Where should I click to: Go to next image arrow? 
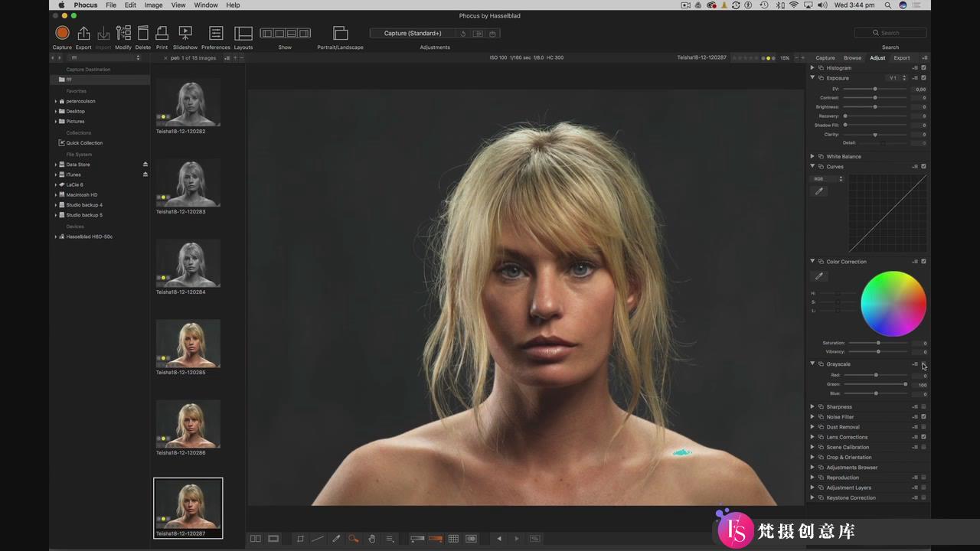[517, 539]
